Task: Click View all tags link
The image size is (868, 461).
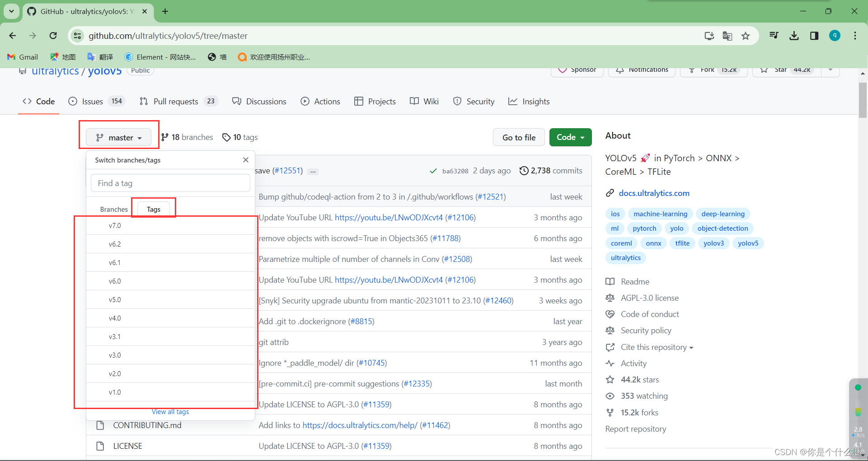Action: (170, 412)
